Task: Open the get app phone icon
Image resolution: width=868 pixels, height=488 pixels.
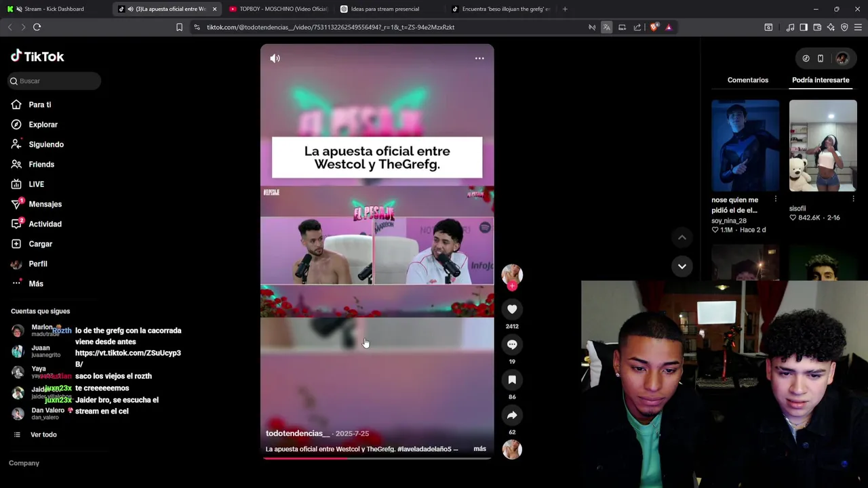Action: (820, 58)
